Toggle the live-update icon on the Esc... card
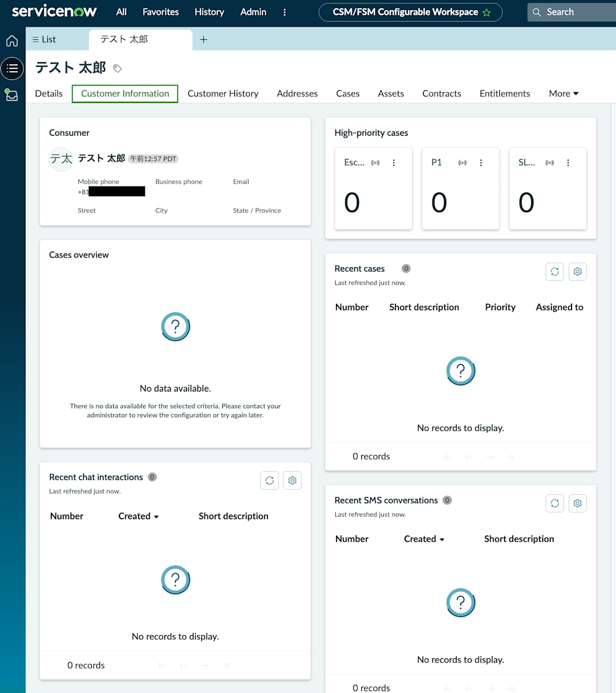 point(375,163)
